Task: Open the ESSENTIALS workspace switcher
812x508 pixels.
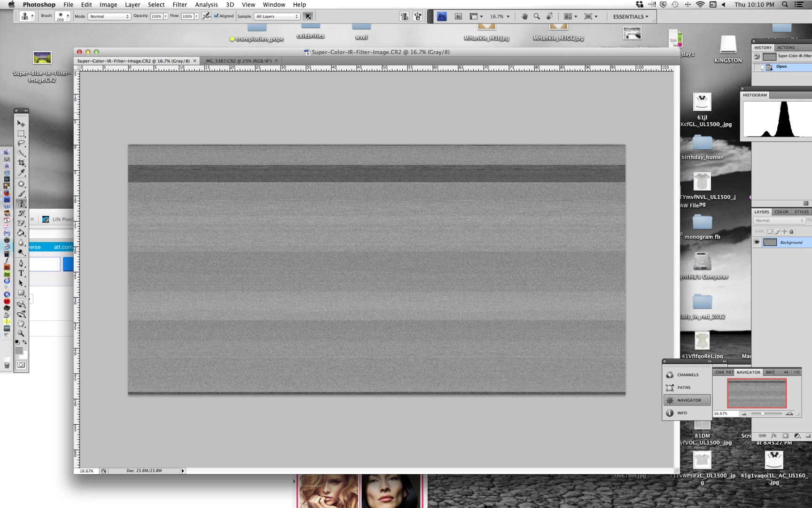Action: coord(631,16)
